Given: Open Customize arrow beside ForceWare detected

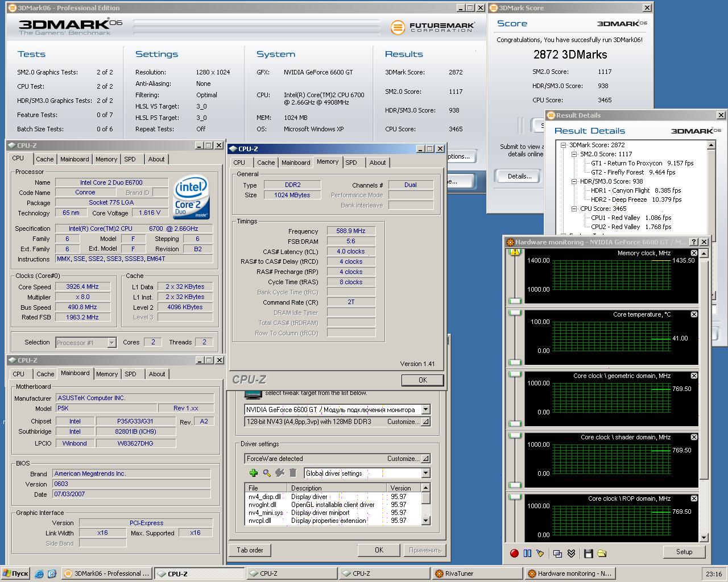Looking at the screenshot, I should [425, 459].
